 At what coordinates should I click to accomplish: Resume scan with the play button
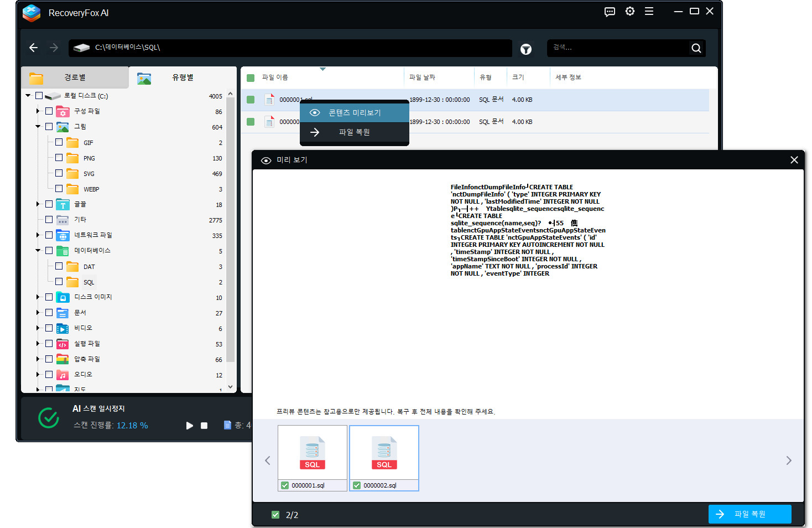(x=190, y=426)
